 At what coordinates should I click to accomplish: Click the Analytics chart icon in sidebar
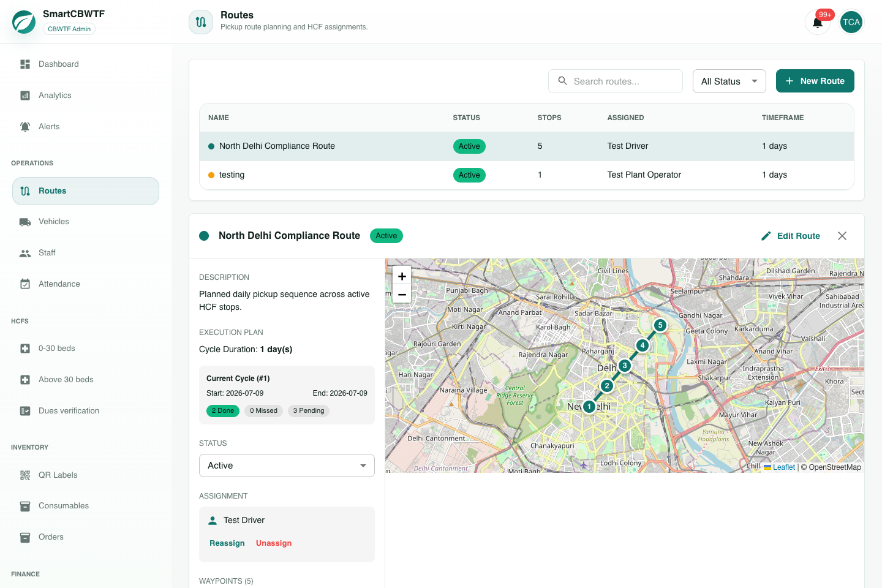[x=25, y=96]
